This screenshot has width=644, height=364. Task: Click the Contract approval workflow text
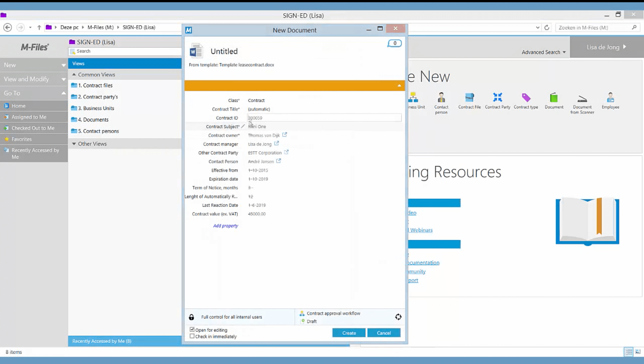333,313
